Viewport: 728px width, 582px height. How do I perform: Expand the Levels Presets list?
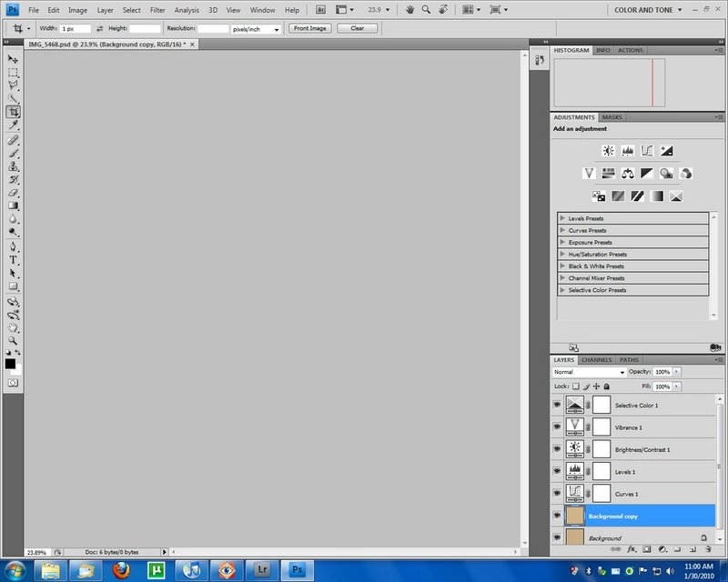tap(563, 218)
